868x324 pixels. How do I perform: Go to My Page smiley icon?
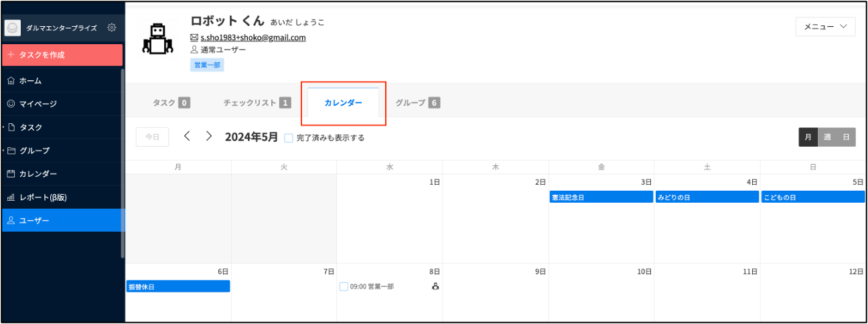tap(11, 104)
